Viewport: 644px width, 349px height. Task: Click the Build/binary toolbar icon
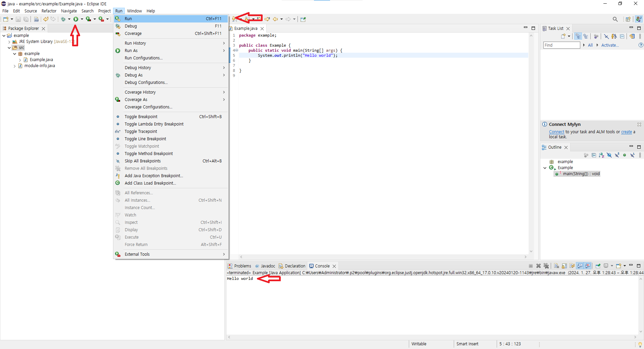tap(36, 19)
